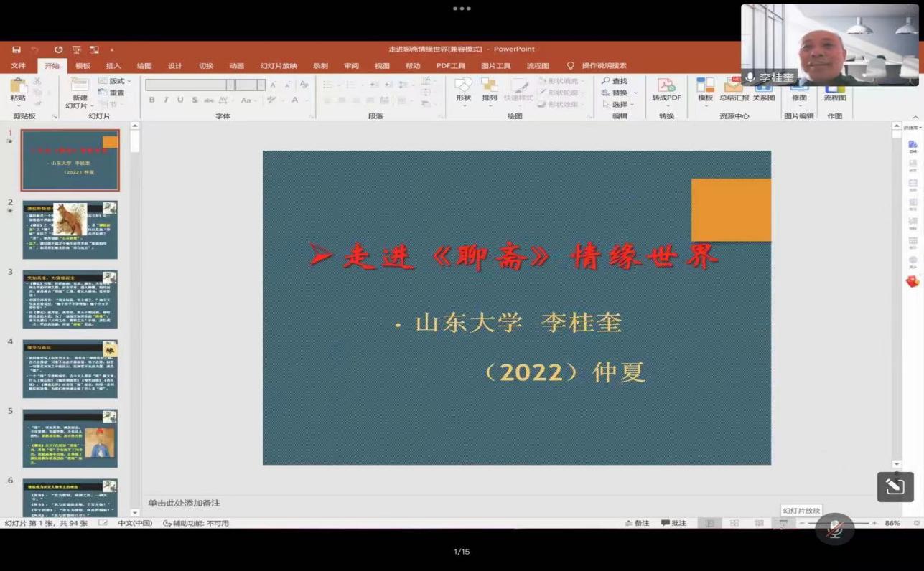Screen dimensions: 924x571
Task: Switch to the Animations (动画) tab
Action: coord(236,66)
